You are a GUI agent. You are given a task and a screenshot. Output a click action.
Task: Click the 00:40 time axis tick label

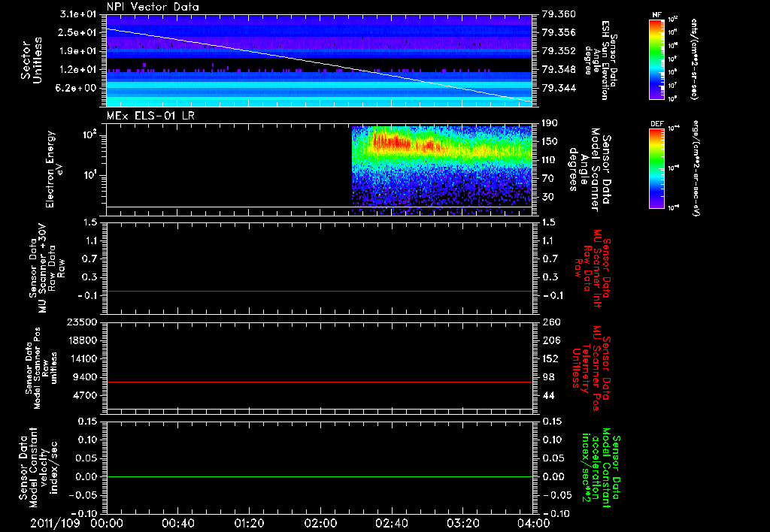178,523
